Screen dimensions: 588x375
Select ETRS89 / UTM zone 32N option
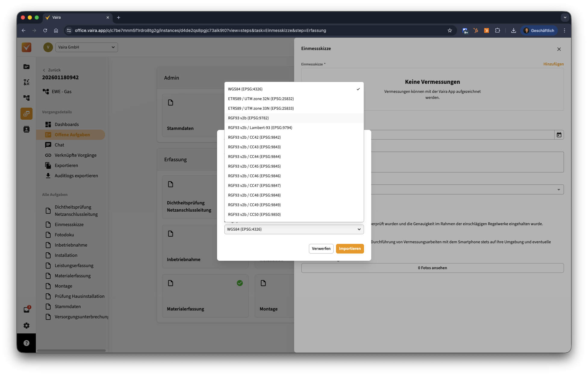(261, 99)
